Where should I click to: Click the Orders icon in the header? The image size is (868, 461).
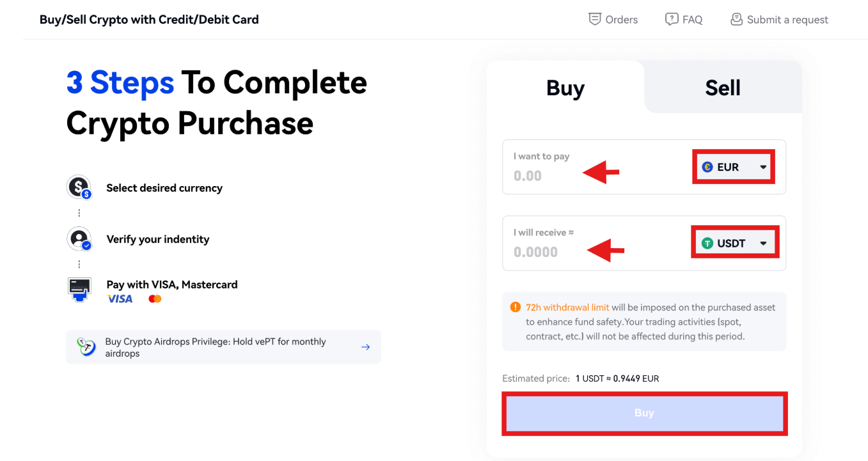(596, 19)
